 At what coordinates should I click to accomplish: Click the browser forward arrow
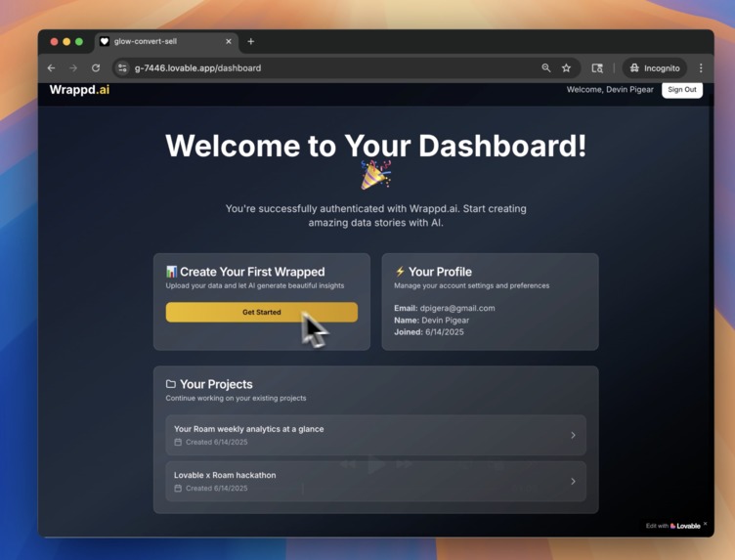(73, 68)
